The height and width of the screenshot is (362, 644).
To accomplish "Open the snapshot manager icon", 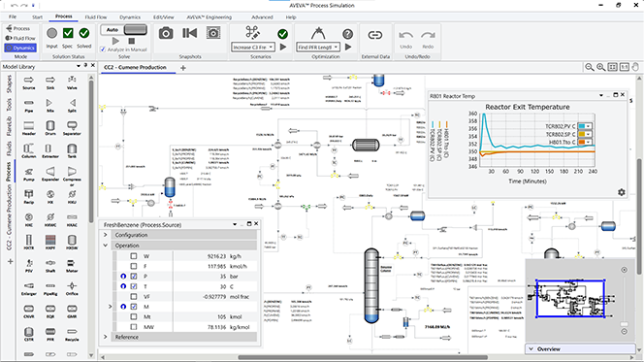I will click(213, 33).
